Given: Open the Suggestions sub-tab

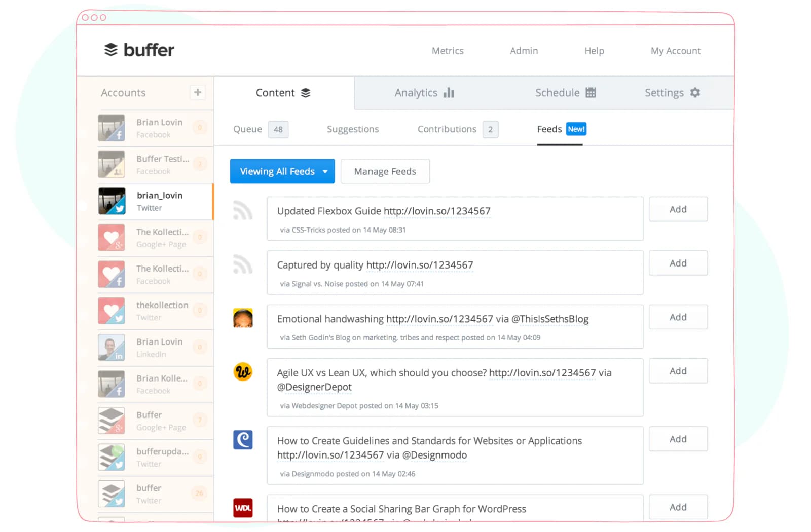Looking at the screenshot, I should coord(353,129).
